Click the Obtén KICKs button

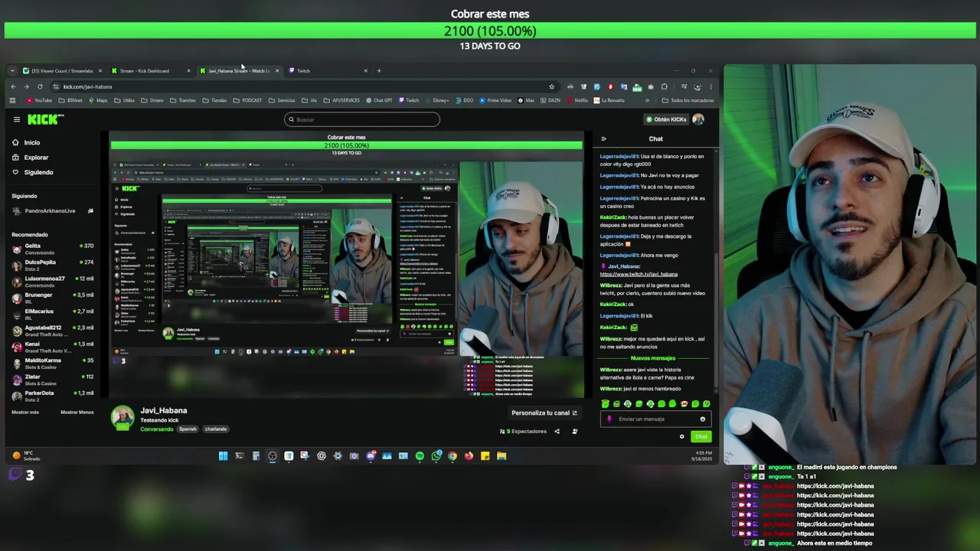(666, 119)
